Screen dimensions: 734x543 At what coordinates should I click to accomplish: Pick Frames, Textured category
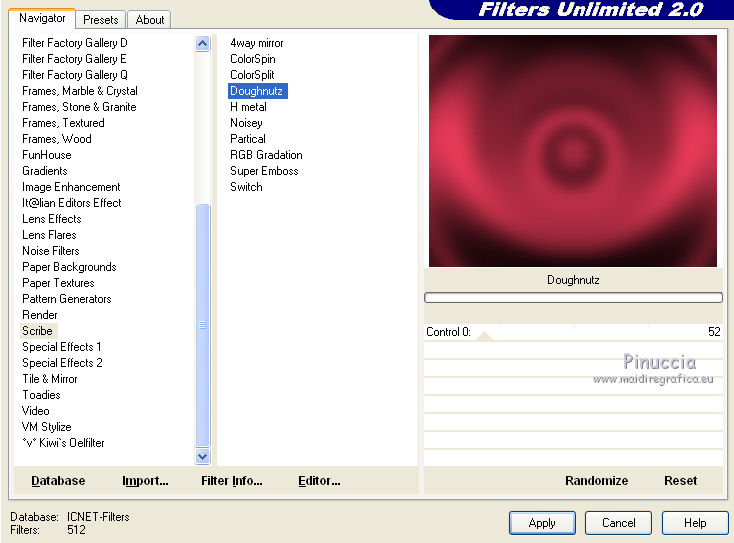coord(63,123)
